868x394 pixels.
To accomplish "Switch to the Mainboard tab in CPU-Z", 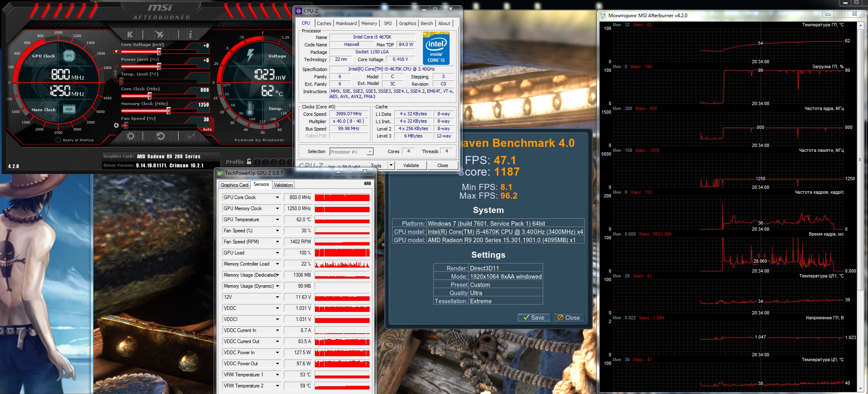I will point(346,23).
